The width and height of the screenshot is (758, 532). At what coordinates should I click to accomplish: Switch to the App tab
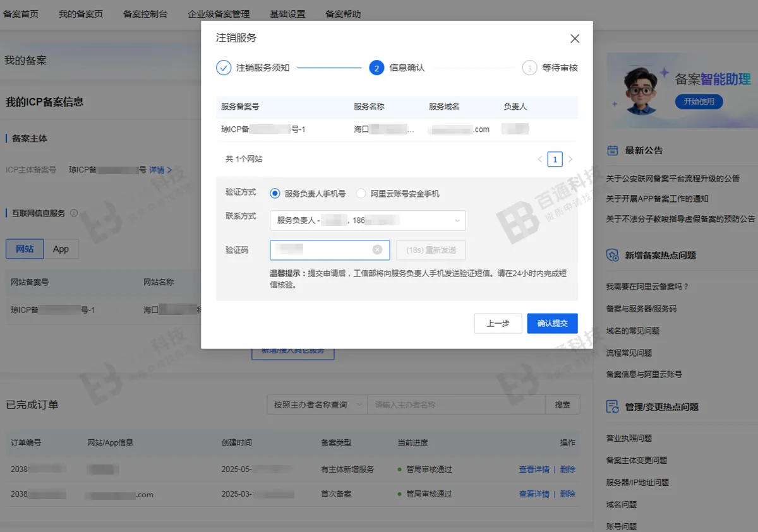click(61, 249)
